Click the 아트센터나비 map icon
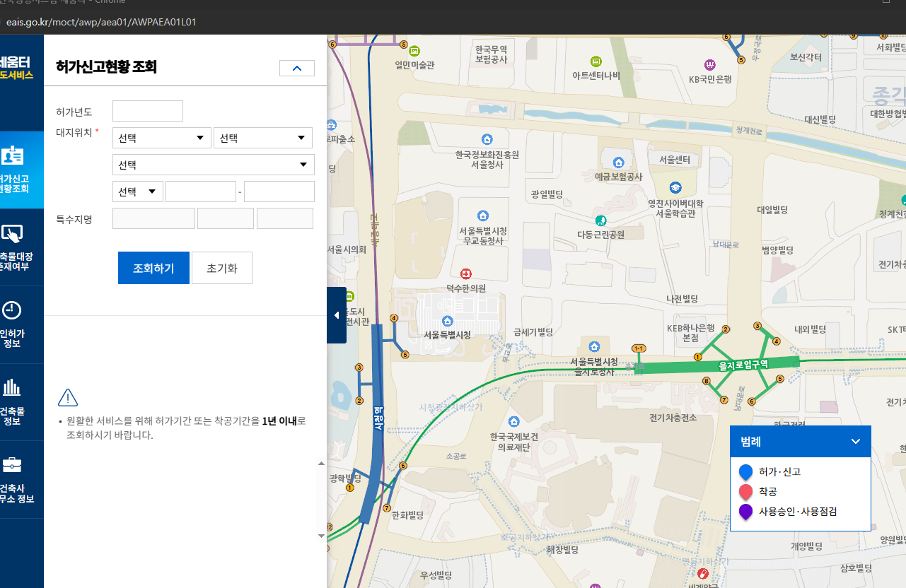906x588 pixels. 596,61
